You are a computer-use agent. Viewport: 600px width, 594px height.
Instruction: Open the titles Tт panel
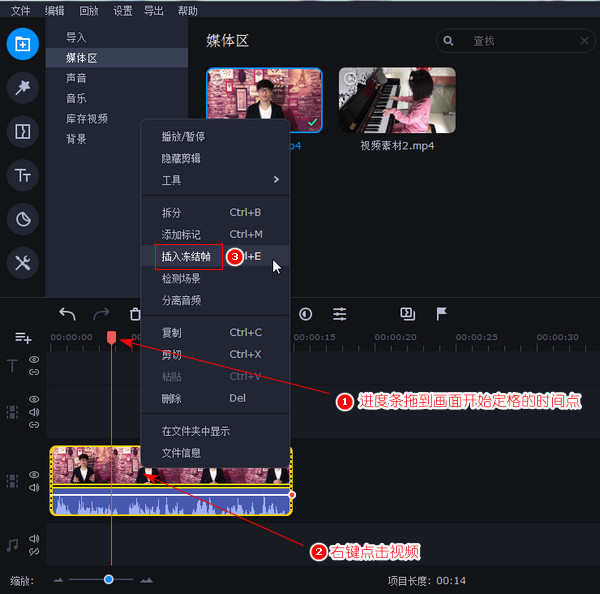[x=23, y=176]
